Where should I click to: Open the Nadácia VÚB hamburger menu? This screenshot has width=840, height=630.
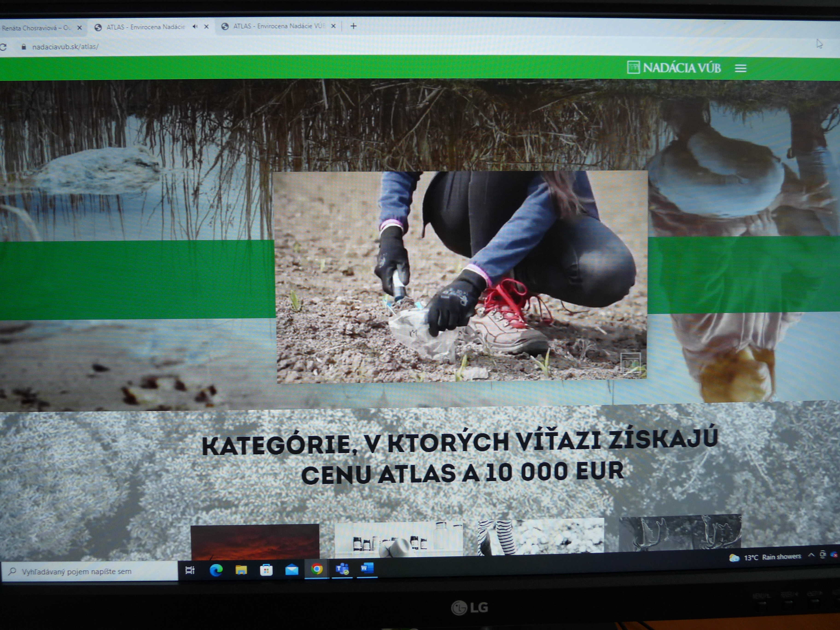(740, 68)
